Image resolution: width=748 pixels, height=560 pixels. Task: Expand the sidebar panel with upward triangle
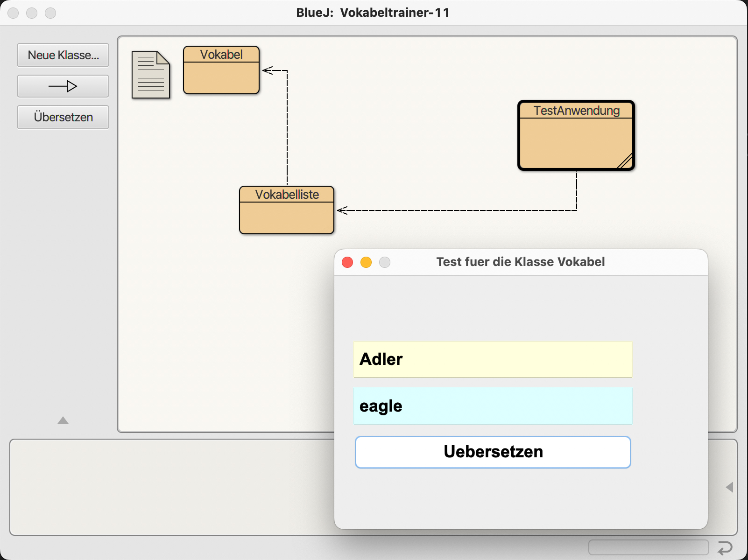(x=63, y=420)
